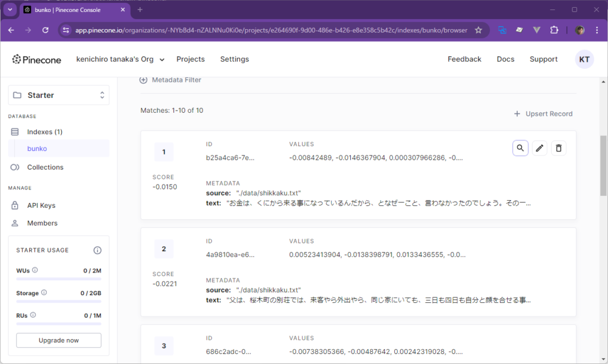608x364 pixels.
Task: Click record ID b25a4ca6-7e...
Action: pos(230,158)
